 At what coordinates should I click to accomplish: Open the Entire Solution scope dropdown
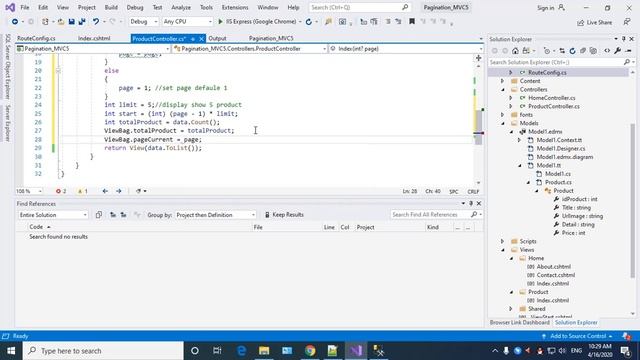(53, 215)
